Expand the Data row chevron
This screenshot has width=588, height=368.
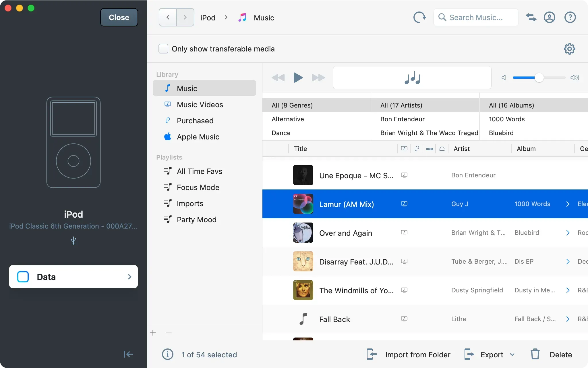pyautogui.click(x=129, y=277)
